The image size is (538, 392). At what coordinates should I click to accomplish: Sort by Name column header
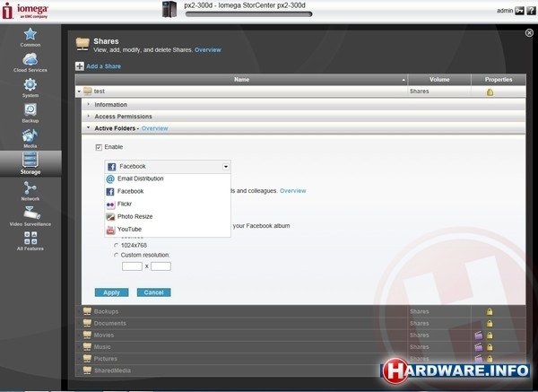tap(241, 79)
